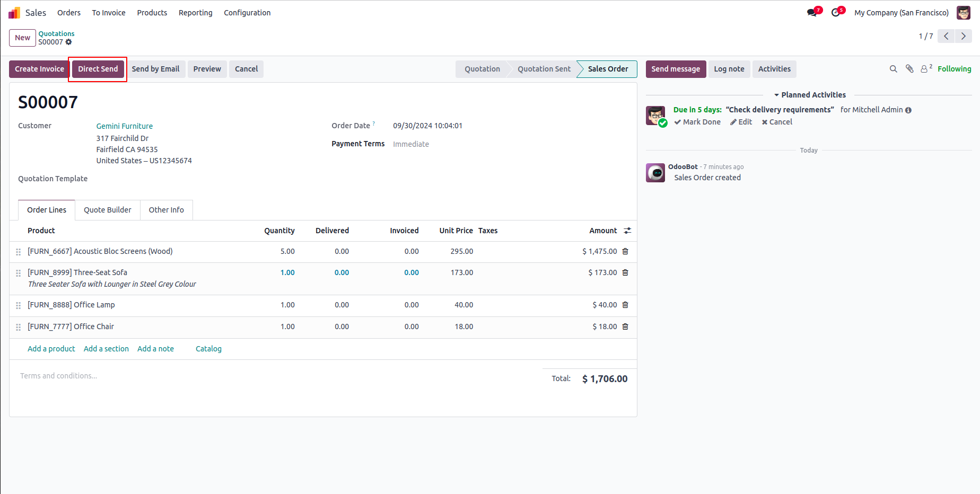Open attachments paperclip icon
980x494 pixels.
(909, 69)
